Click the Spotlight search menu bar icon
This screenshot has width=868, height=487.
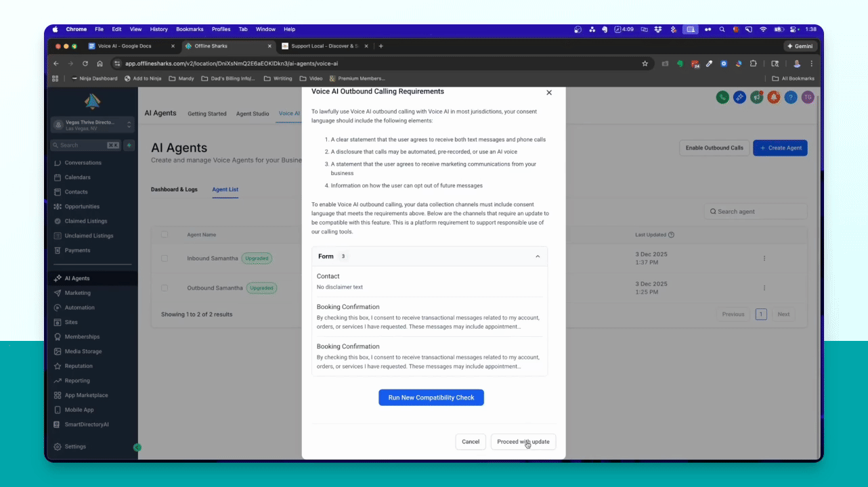[722, 29]
